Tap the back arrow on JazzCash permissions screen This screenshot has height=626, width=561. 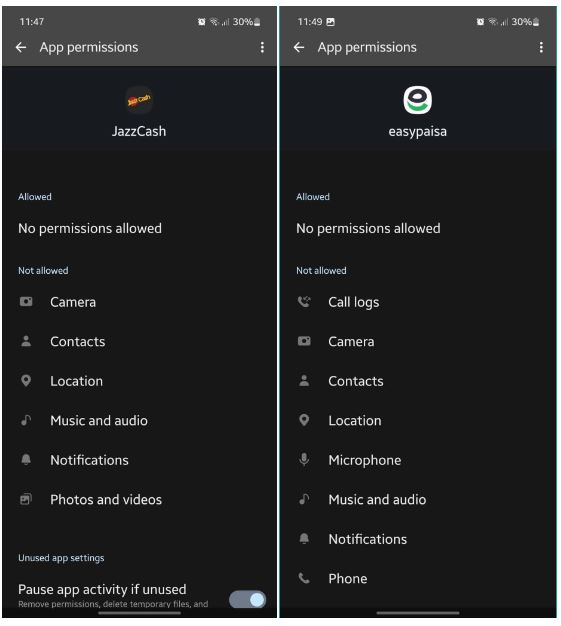click(x=21, y=48)
